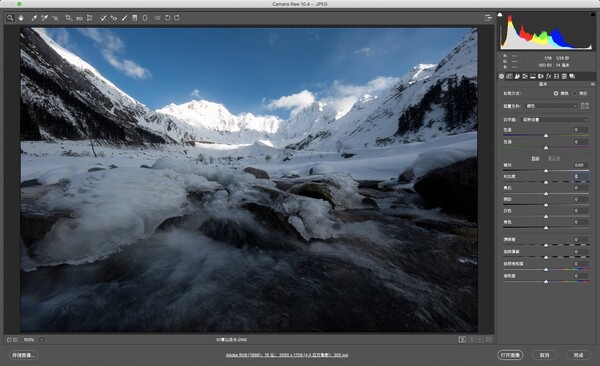Switch to the Tone Curve panel tab

pyautogui.click(x=509, y=76)
